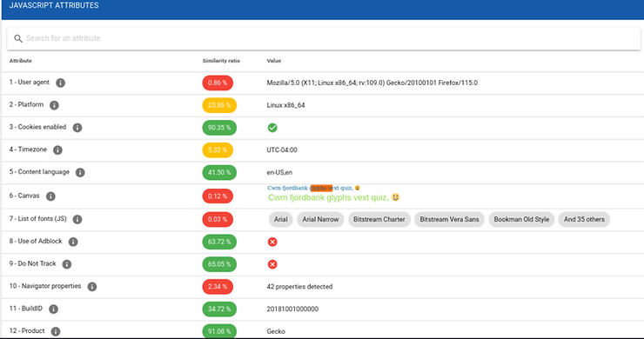644x339 pixels.
Task: Click green checkmark for Cookies enabled
Action: tap(272, 128)
